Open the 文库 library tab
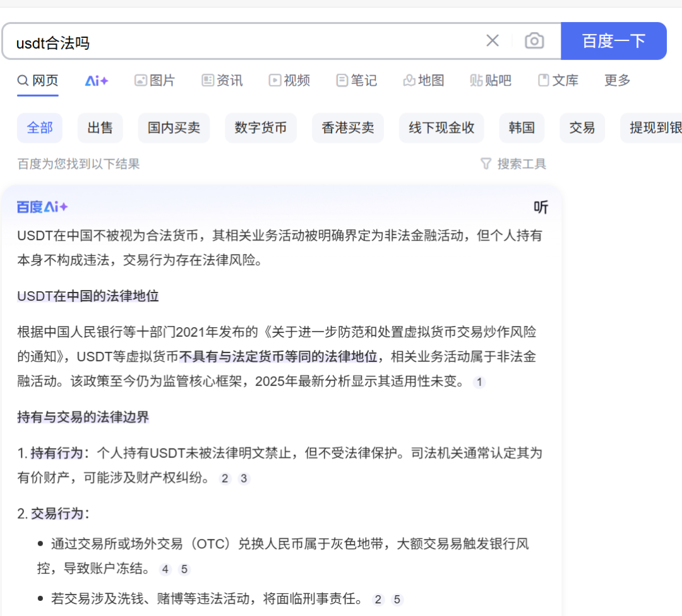The image size is (682, 616). (x=558, y=81)
